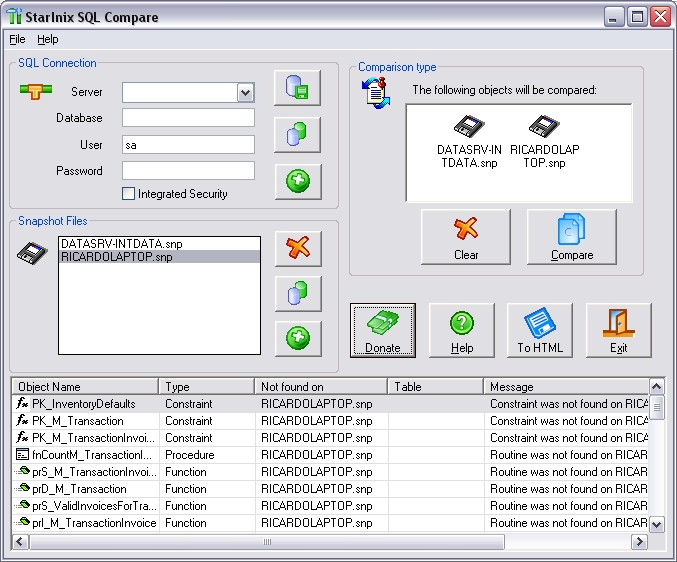Click the green plus button beside Password field
677x562 pixels.
pyautogui.click(x=298, y=181)
